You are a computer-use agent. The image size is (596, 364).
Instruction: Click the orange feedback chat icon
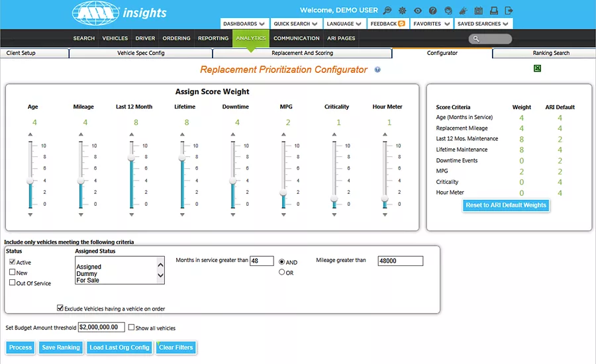[x=401, y=24]
